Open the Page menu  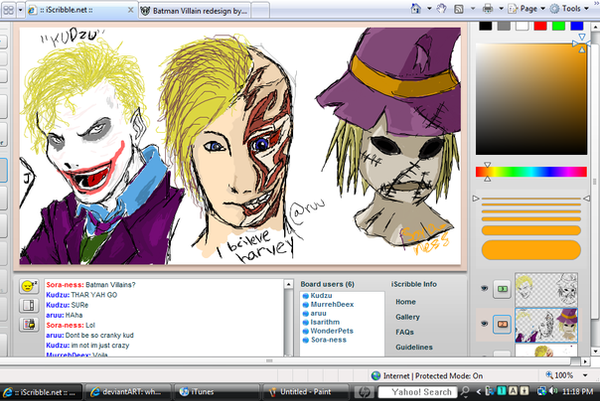tap(526, 8)
